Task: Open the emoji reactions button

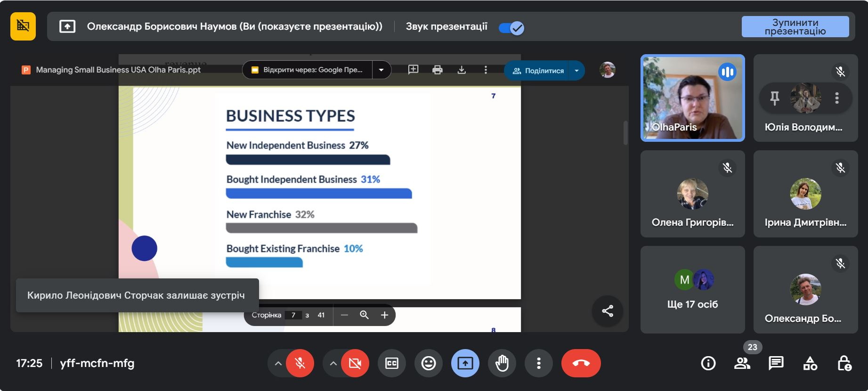Action: click(428, 363)
